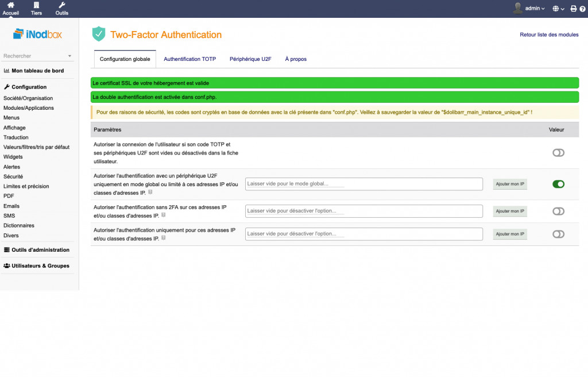Click Ajouter mon IP for U2F setting
This screenshot has width=588, height=377.
coord(510,184)
